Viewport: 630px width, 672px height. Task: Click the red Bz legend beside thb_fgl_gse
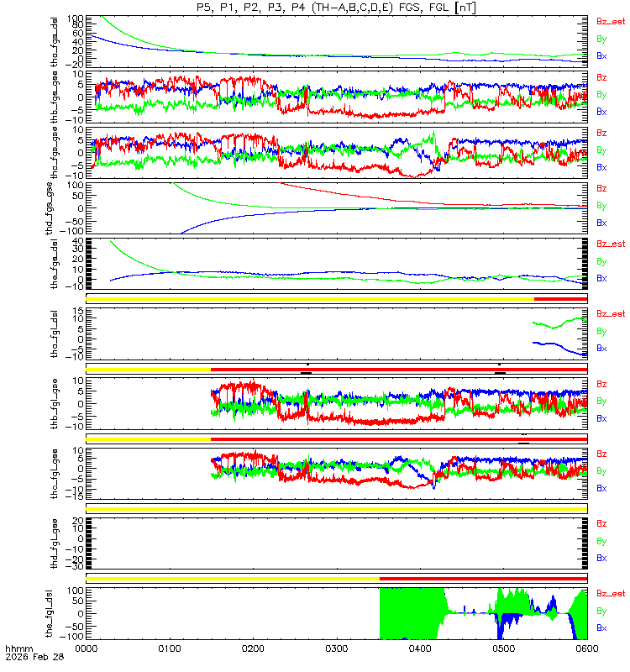point(601,384)
